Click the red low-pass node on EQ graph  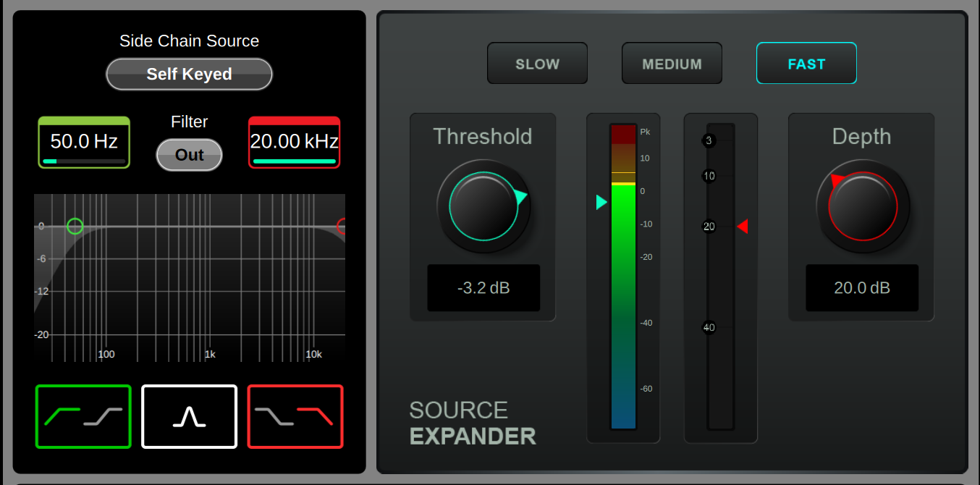click(x=342, y=227)
